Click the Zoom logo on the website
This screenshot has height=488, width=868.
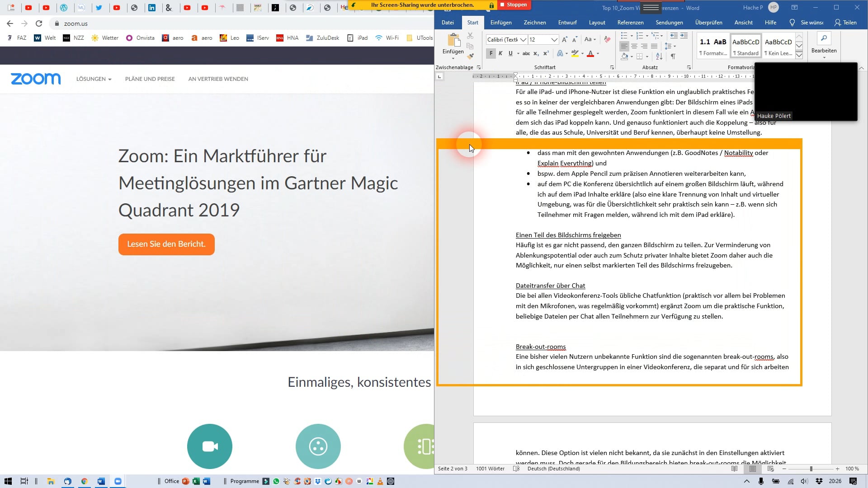click(36, 79)
